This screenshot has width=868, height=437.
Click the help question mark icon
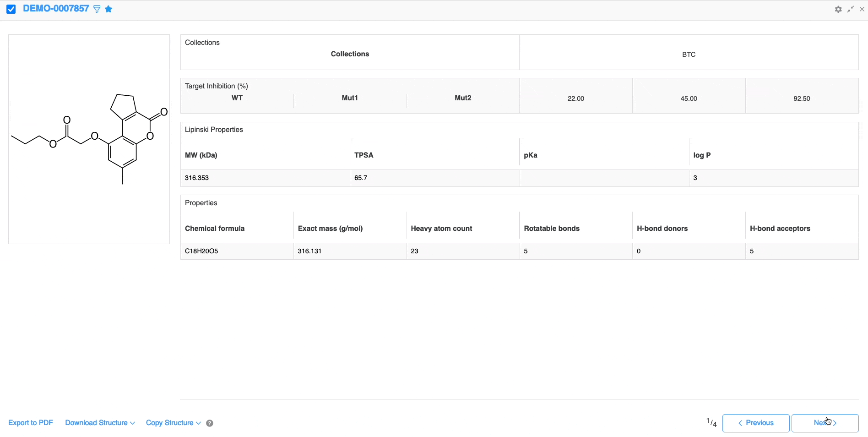pos(210,423)
